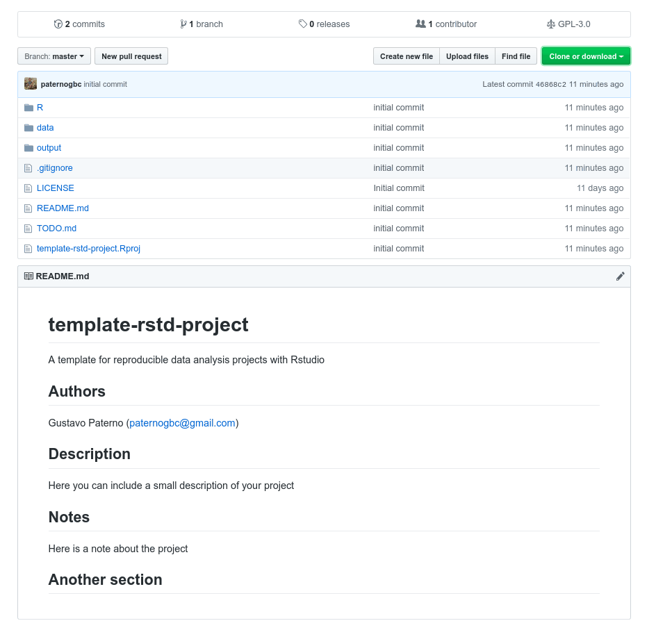The width and height of the screenshot is (672, 630).
Task: Open the .gitignore file
Action: tap(54, 168)
